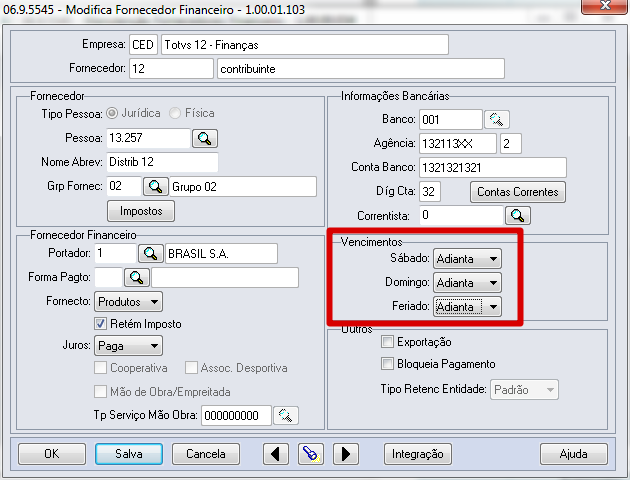Open the Portador search magnifier
This screenshot has height=480, width=630.
pos(151,253)
